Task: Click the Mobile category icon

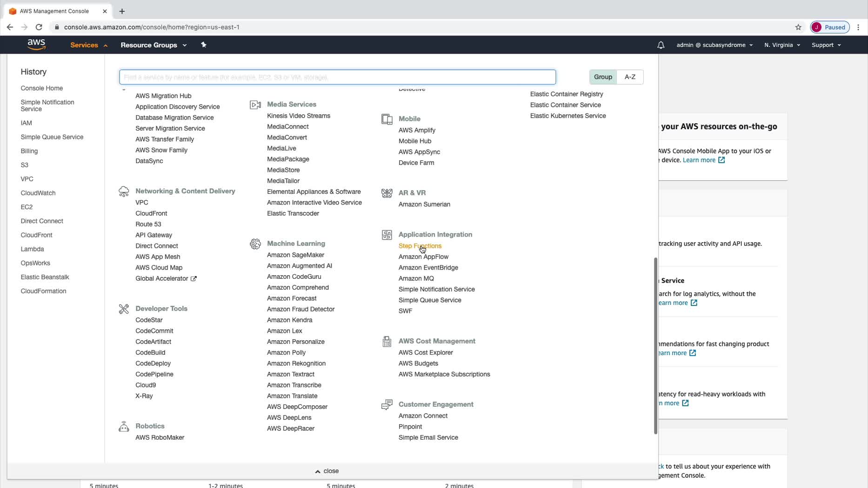Action: 387,119
